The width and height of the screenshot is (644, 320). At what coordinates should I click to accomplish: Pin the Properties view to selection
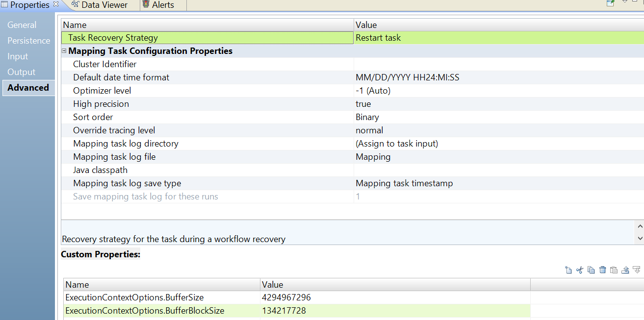click(610, 2)
